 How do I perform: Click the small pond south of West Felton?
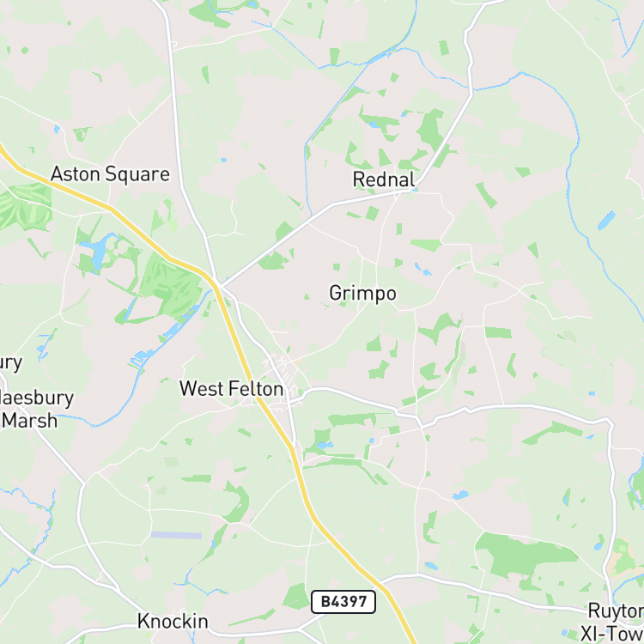pyautogui.click(x=325, y=445)
